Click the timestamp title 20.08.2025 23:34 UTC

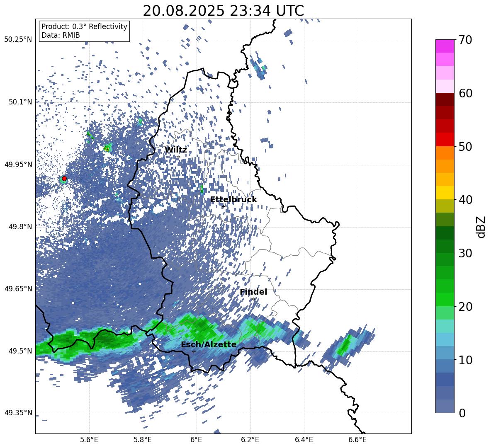(223, 11)
